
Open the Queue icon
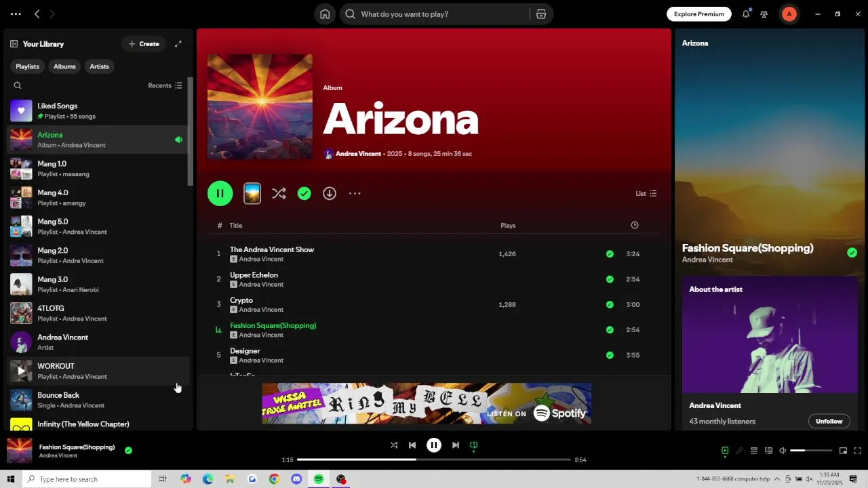[753, 451]
